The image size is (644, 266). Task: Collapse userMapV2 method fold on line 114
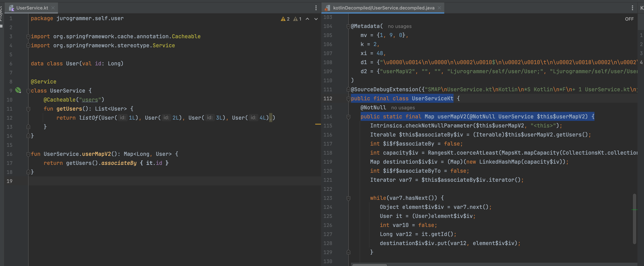348,117
